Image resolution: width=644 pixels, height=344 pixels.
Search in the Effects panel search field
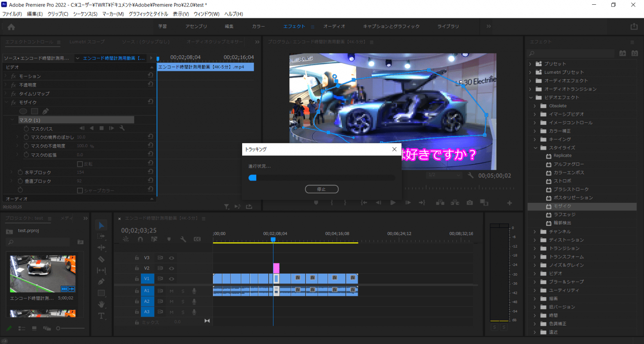pyautogui.click(x=571, y=54)
